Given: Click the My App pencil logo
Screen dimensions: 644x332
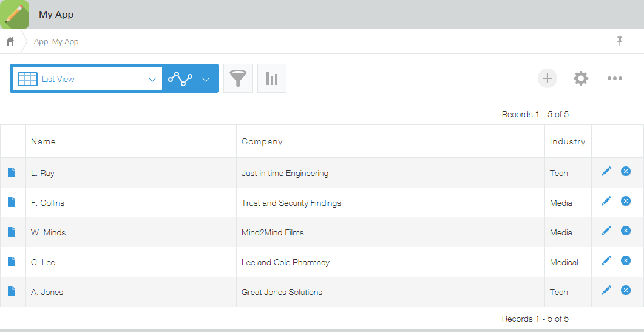Looking at the screenshot, I should pyautogui.click(x=15, y=15).
